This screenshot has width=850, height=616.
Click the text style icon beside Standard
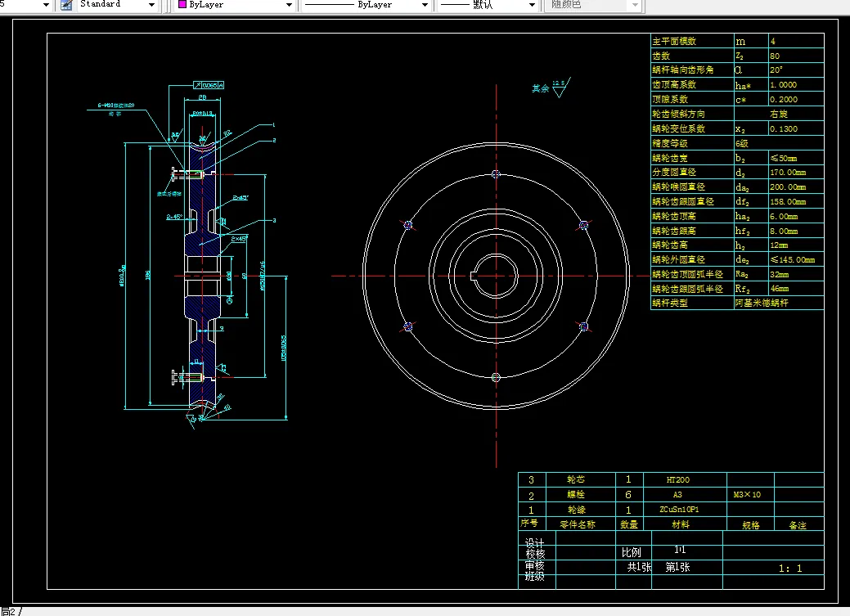[x=66, y=5]
